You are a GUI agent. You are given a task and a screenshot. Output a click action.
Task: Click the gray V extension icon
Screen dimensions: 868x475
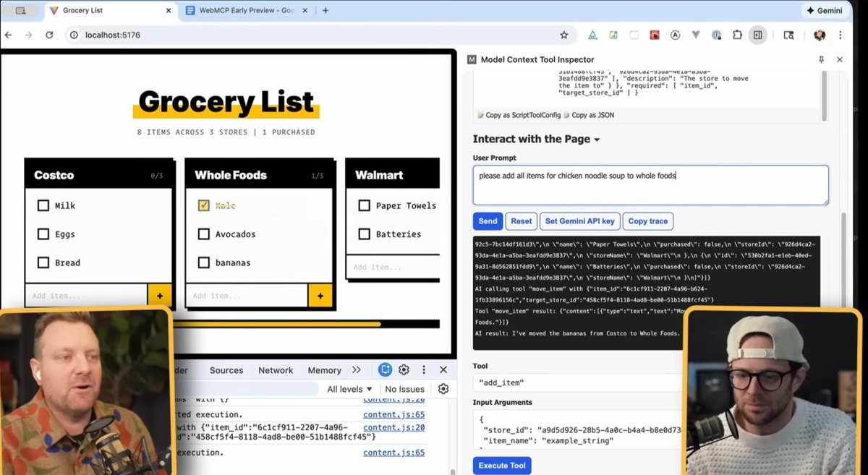pos(696,35)
